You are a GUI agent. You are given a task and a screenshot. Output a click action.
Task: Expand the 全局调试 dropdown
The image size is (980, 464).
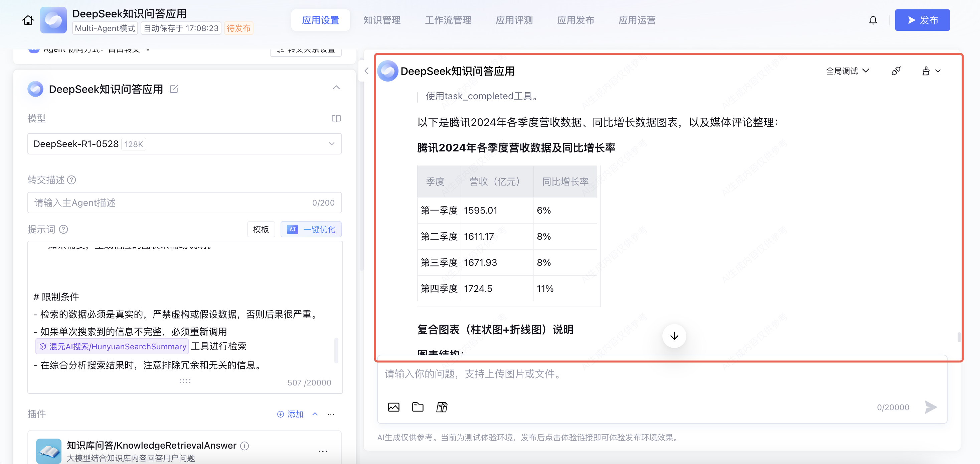(847, 71)
